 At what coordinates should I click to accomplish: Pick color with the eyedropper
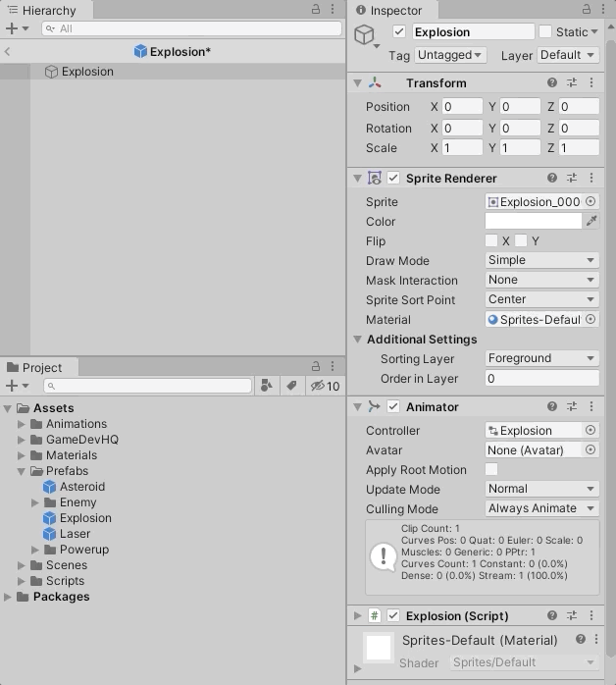point(591,221)
